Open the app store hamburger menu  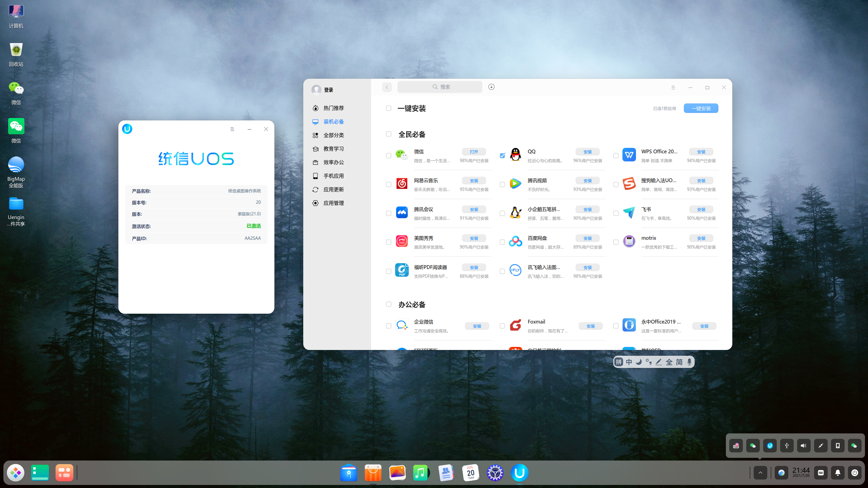click(673, 87)
